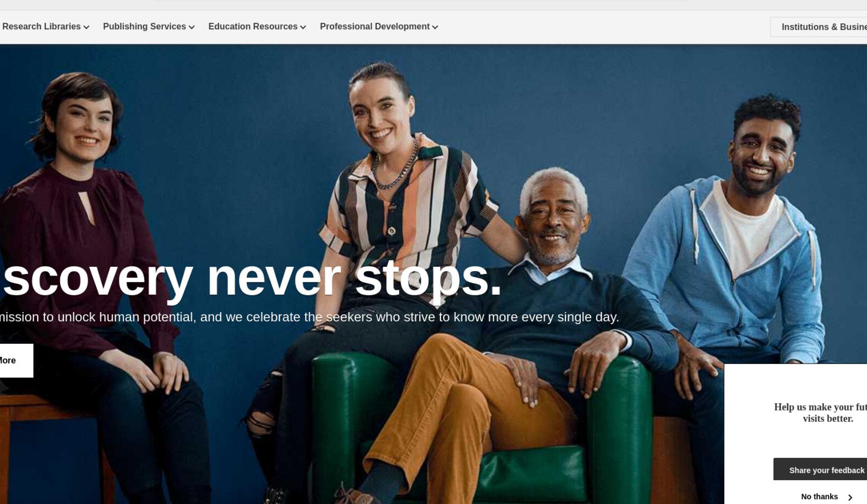The height and width of the screenshot is (504, 867).
Task: Click the chevron beside Publishing Services
Action: tap(192, 28)
